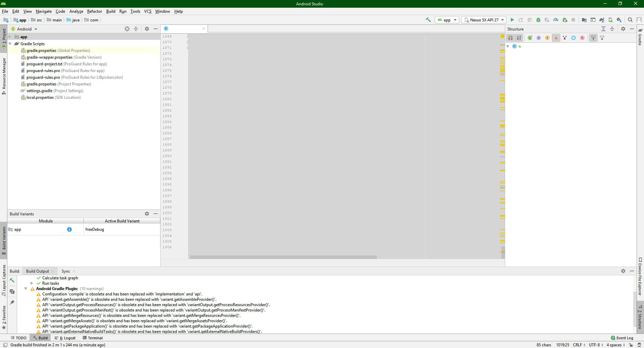Click scroll-from-source target icon in Project panel
This screenshot has width=644, height=348.
pos(127,29)
